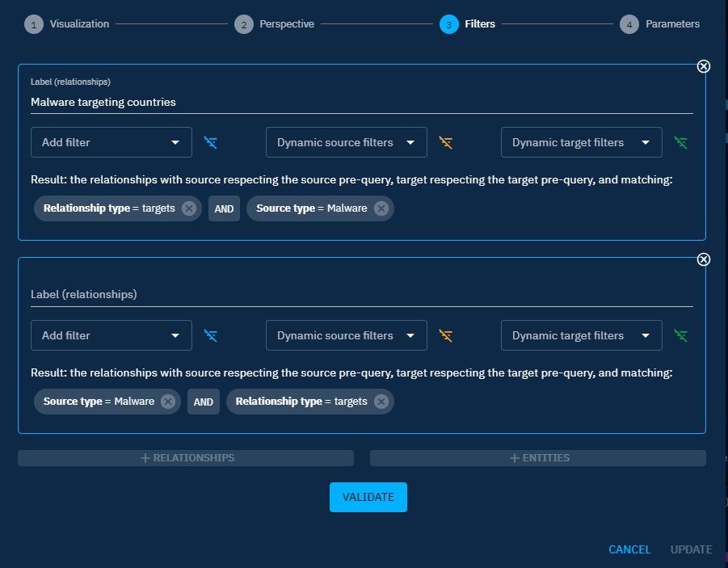Click the VALIDATE button
The height and width of the screenshot is (568, 728).
click(x=368, y=497)
